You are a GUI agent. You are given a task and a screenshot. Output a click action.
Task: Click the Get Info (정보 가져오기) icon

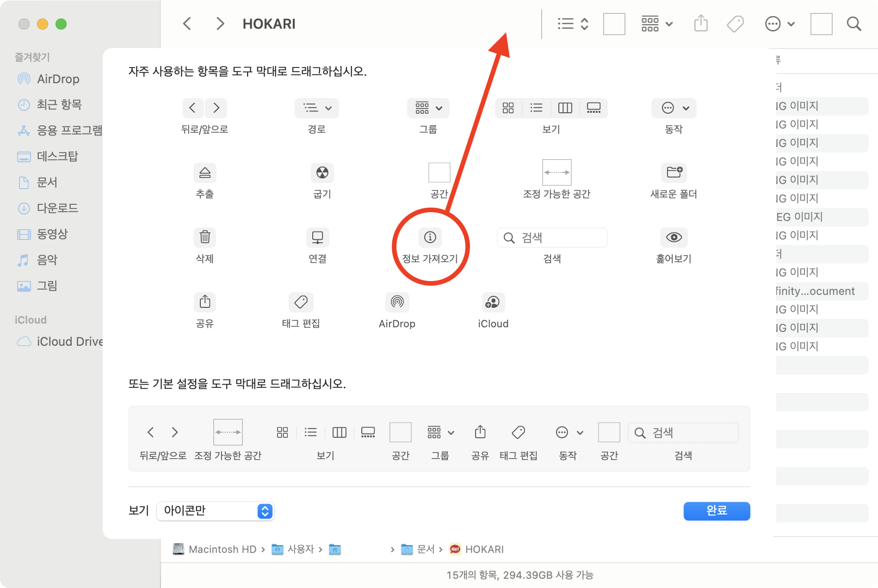430,238
